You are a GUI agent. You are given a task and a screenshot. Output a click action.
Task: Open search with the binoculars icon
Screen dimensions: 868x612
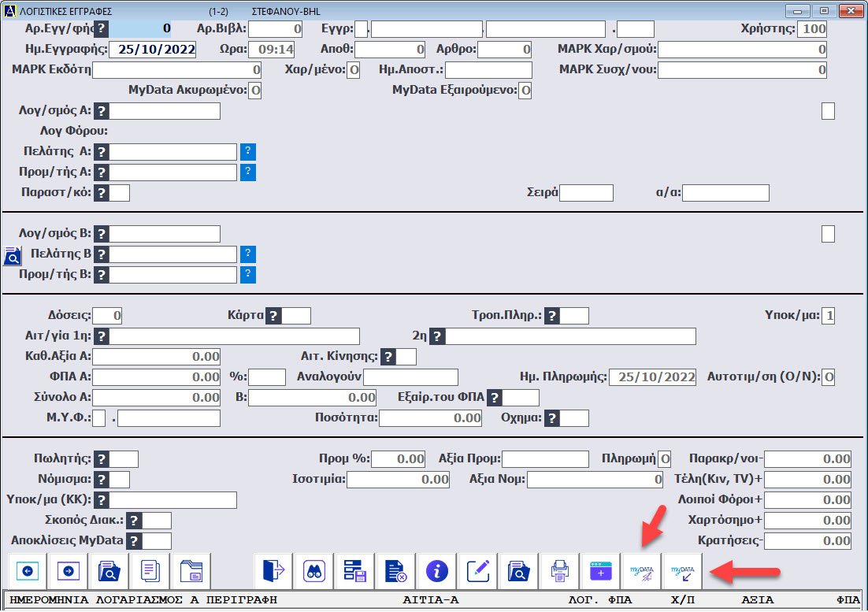pos(315,570)
